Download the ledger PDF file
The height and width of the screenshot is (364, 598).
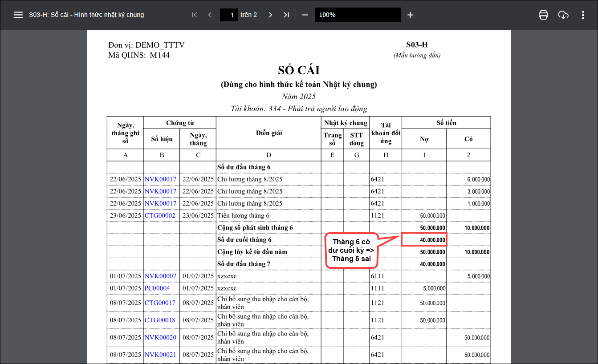[563, 15]
